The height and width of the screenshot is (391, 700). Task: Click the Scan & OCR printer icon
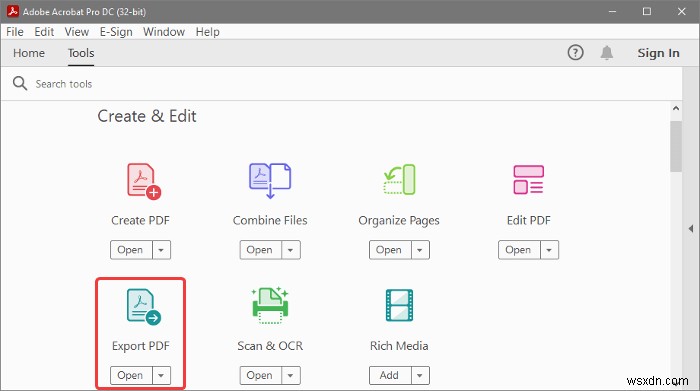270,305
